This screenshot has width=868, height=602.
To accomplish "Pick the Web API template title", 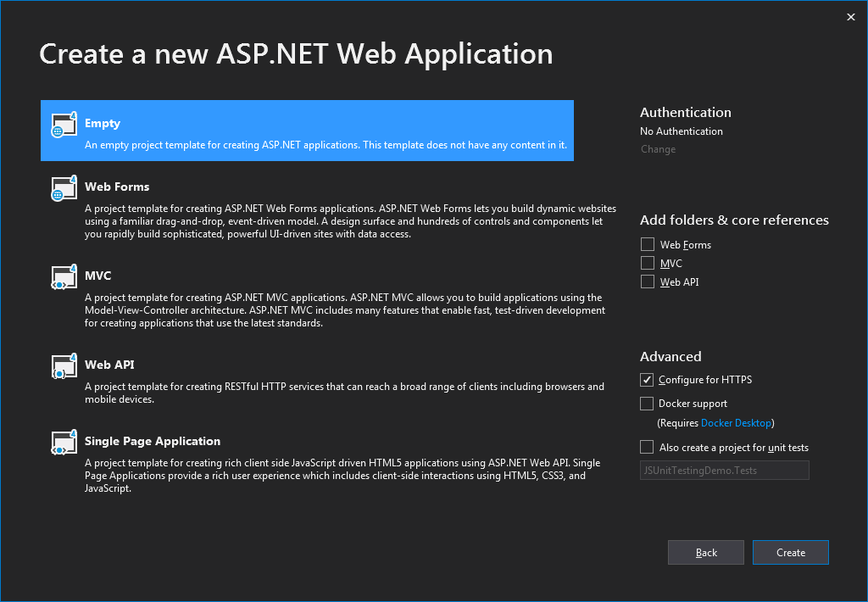I will [109, 365].
